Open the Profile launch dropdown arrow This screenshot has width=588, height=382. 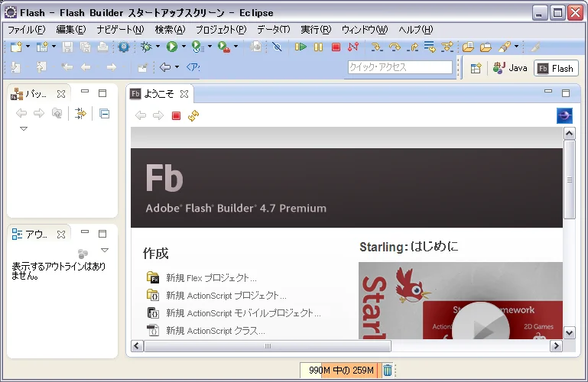click(210, 47)
